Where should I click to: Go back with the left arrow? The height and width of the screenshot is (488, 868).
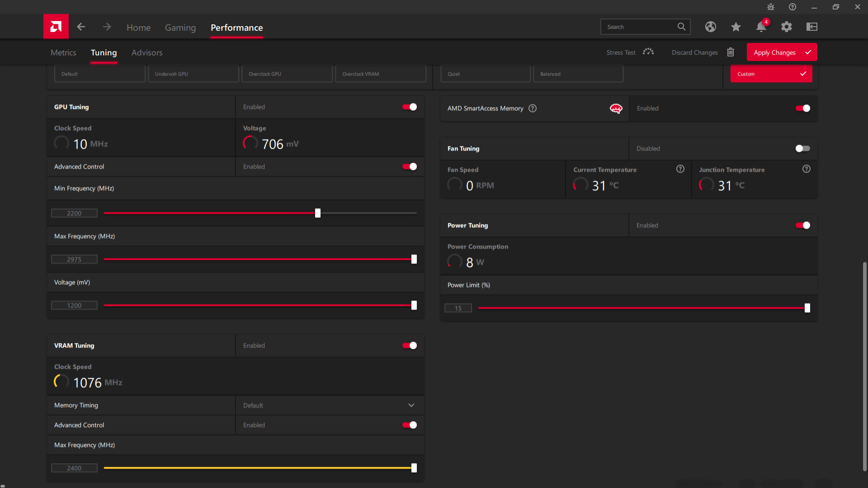click(81, 27)
